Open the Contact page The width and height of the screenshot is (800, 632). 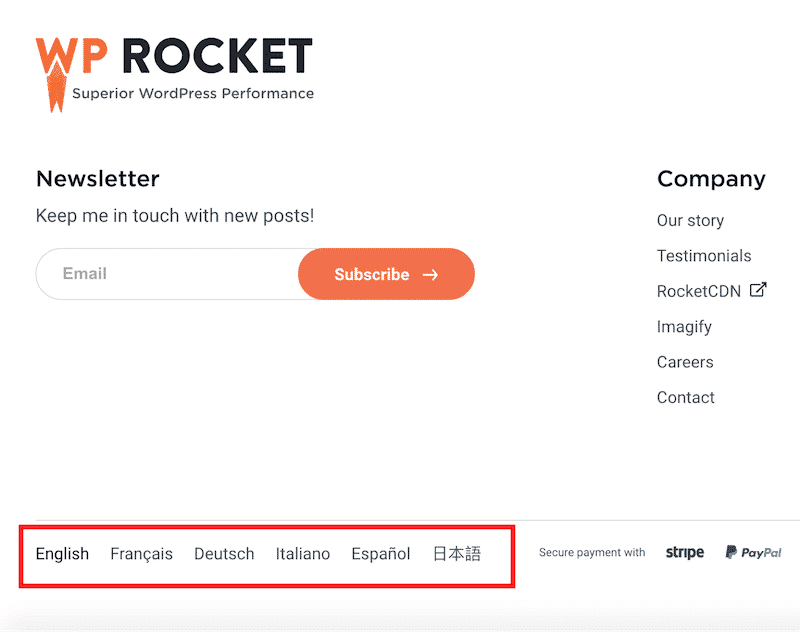point(685,397)
